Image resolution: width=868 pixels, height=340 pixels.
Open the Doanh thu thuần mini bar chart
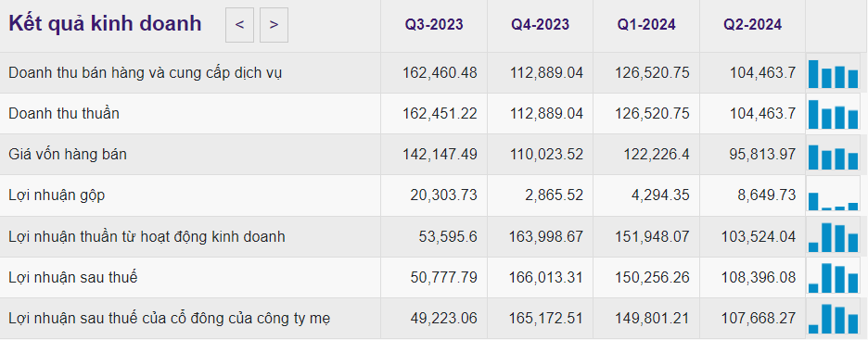point(833,114)
